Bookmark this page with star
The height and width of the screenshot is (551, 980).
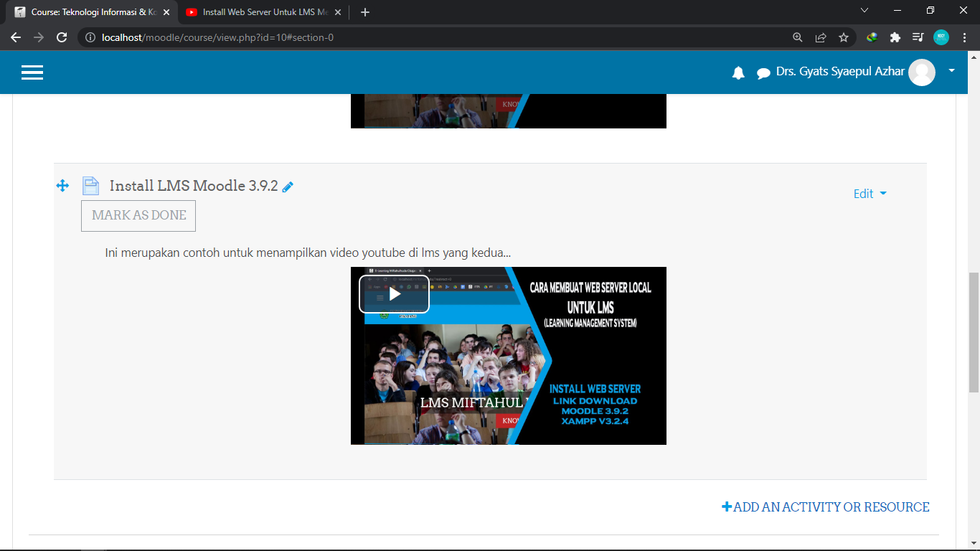coord(844,37)
